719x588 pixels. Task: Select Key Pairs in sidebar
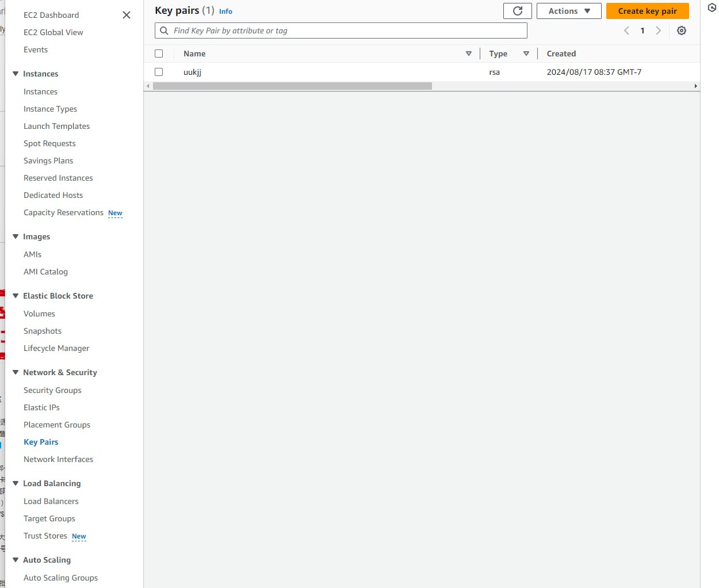[41, 442]
